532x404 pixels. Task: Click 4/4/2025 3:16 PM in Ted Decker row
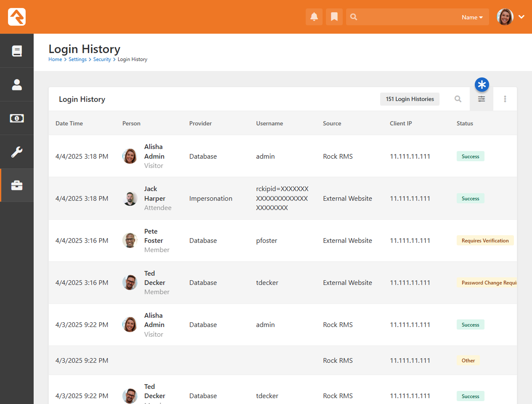[82, 282]
